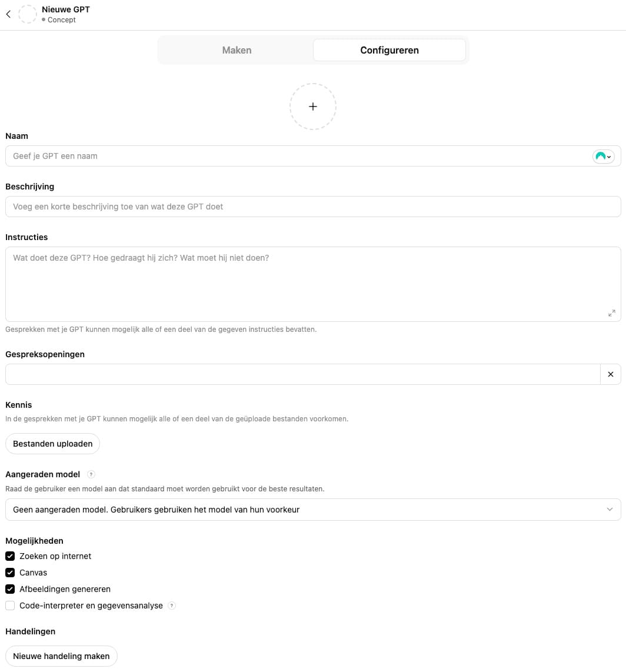Click the Gespreksopeningen text field
Screen dimensions: 626x672
[x=302, y=374]
